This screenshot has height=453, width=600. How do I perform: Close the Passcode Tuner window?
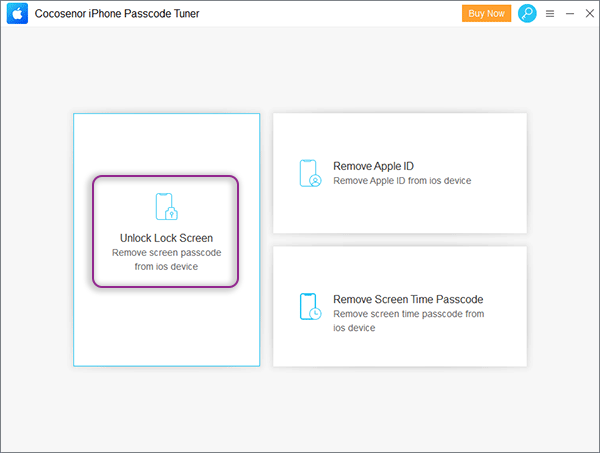coord(590,13)
